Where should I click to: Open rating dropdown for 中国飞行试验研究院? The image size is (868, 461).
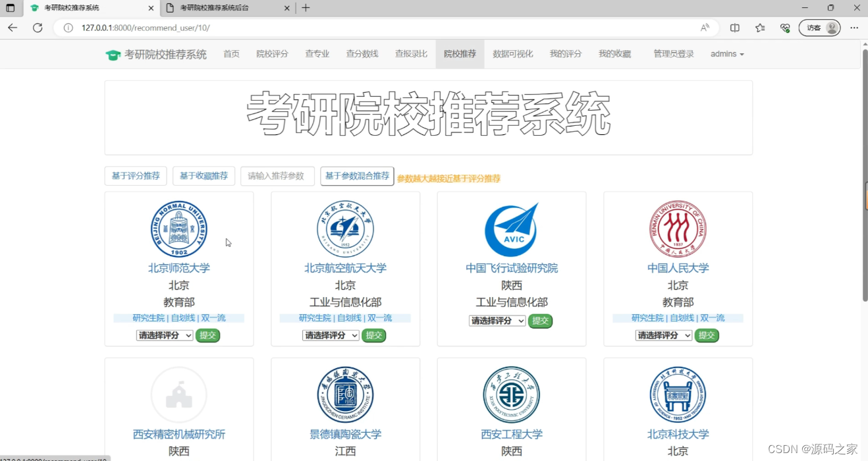[497, 321]
